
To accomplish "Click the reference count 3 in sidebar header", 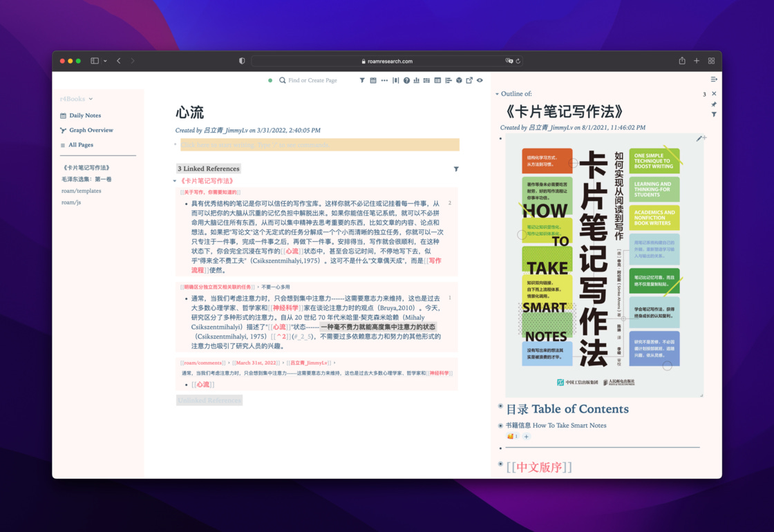I will pos(704,94).
